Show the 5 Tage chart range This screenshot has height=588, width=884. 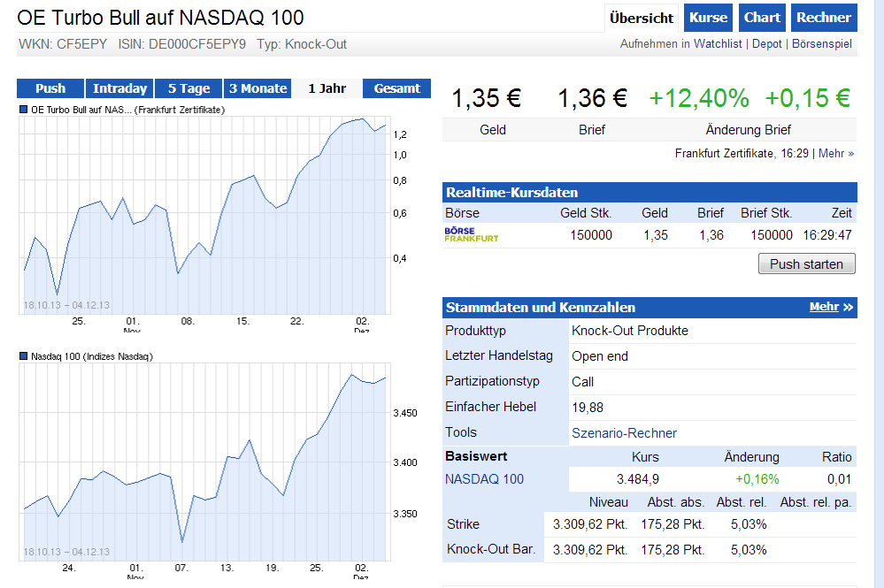[188, 88]
